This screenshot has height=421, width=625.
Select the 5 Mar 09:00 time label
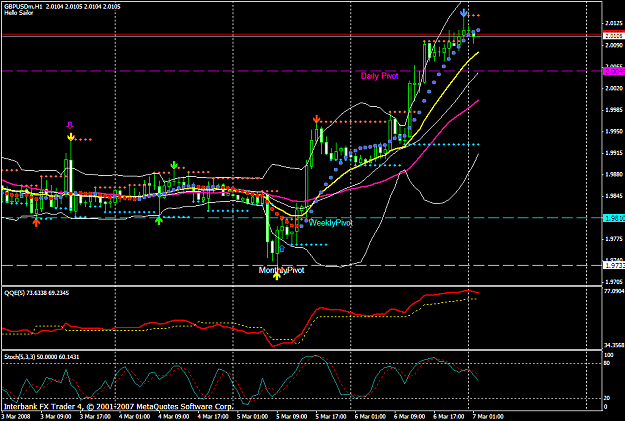pyautogui.click(x=292, y=417)
